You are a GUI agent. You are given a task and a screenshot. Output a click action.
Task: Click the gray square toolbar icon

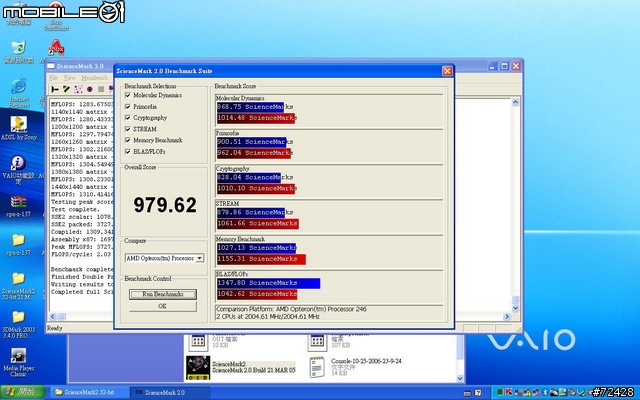[101, 89]
